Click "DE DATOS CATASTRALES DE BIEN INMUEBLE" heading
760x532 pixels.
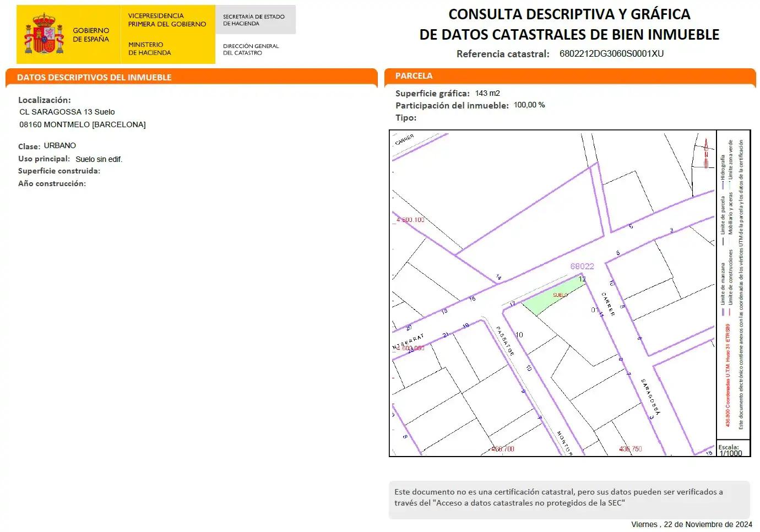click(569, 35)
